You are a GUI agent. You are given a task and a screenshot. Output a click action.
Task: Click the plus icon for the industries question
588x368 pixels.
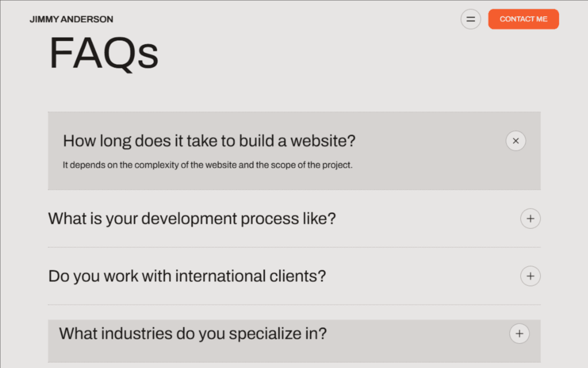point(519,333)
